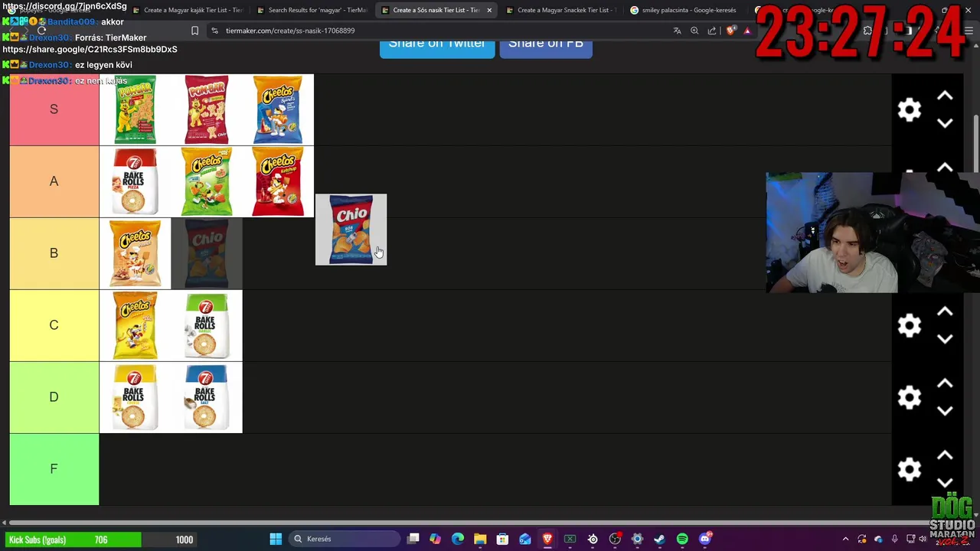Click the zoom magnifier icon in address bar

click(694, 31)
